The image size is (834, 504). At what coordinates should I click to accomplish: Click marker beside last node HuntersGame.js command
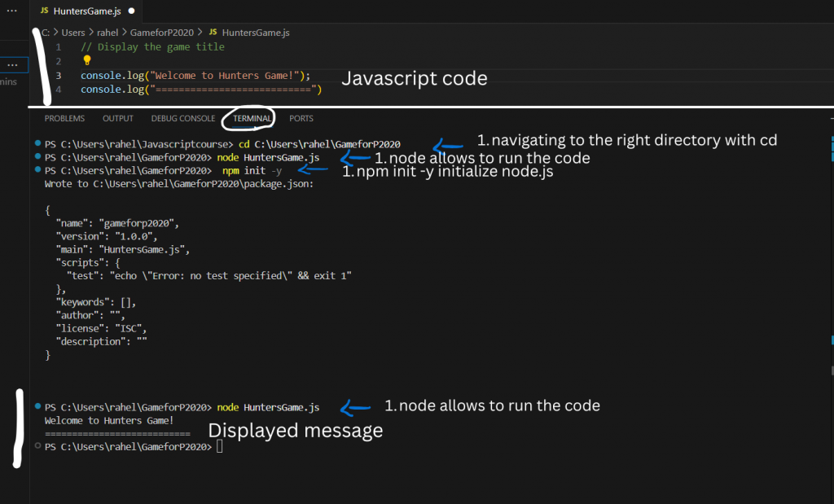(37, 406)
